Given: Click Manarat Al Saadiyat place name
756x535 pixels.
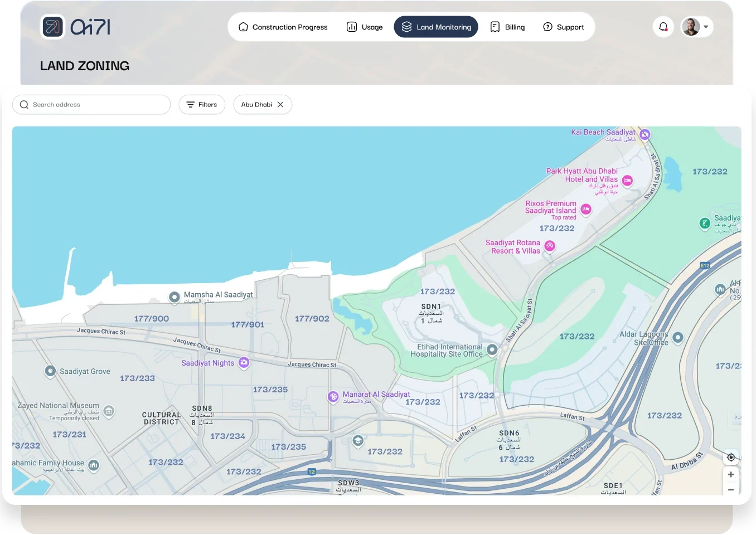Looking at the screenshot, I should [x=376, y=395].
